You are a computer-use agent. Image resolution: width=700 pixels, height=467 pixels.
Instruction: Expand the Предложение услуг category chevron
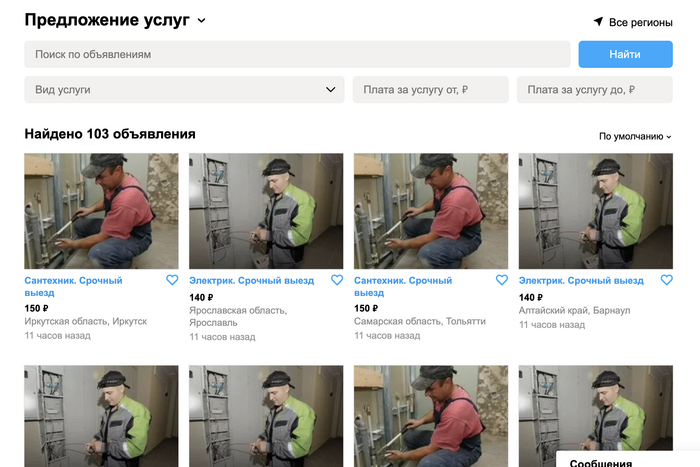click(x=201, y=21)
